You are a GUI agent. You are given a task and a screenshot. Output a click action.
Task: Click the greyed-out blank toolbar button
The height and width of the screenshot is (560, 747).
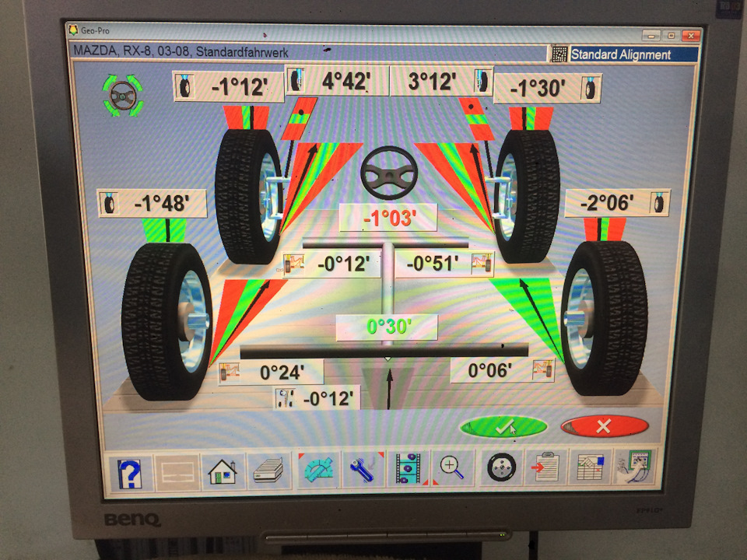pos(178,473)
